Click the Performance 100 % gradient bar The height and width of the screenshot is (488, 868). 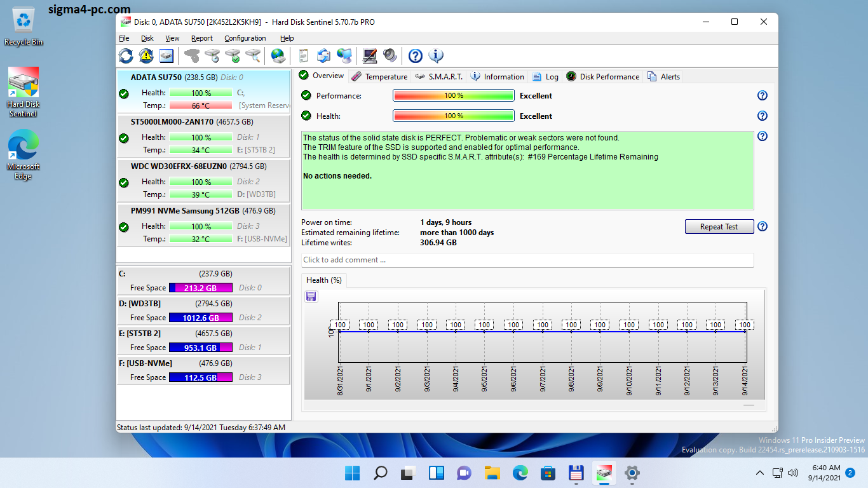click(454, 96)
